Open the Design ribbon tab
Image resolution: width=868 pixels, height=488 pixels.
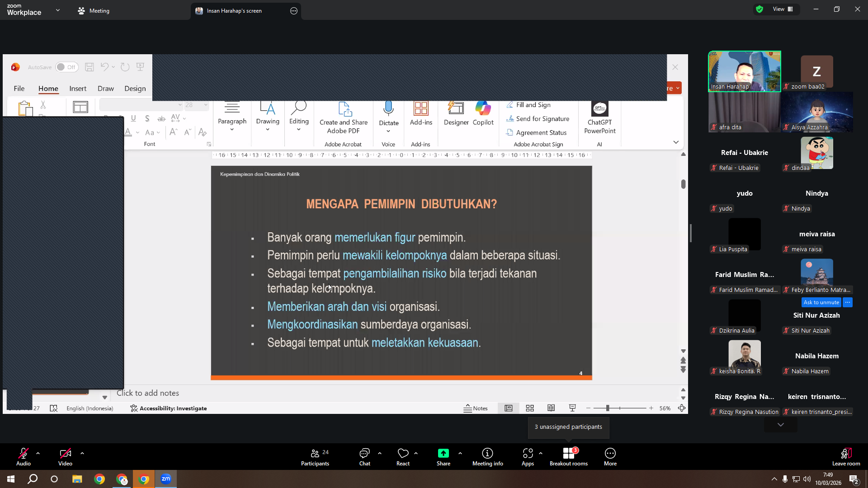point(135,89)
